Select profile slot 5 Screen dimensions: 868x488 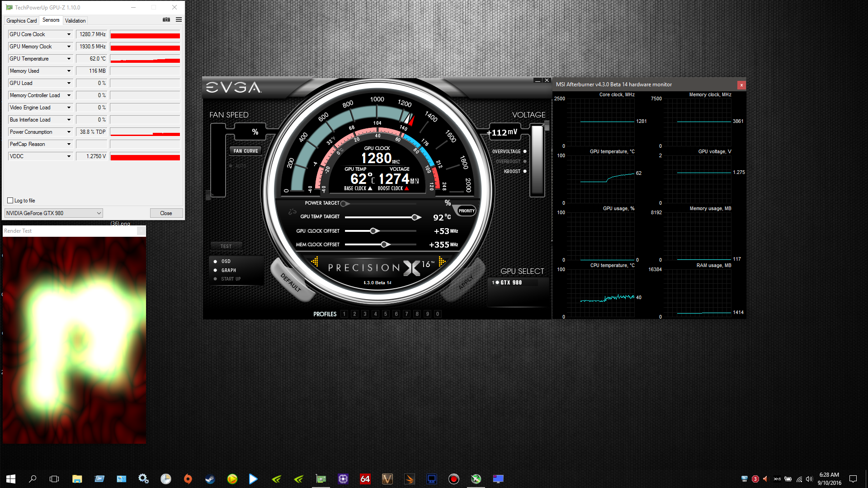click(x=386, y=314)
